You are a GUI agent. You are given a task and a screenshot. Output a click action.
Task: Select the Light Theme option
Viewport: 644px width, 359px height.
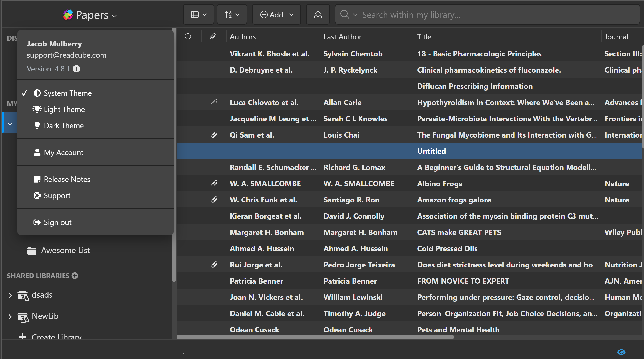coord(64,109)
